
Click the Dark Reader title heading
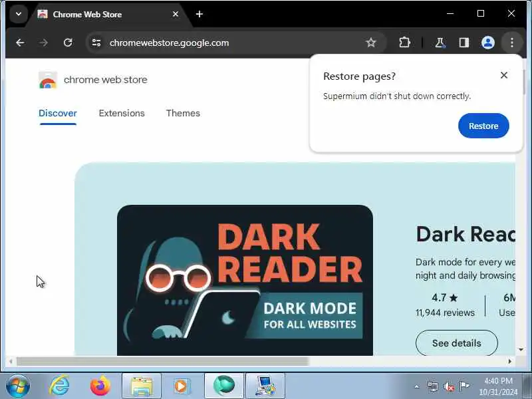pos(465,235)
